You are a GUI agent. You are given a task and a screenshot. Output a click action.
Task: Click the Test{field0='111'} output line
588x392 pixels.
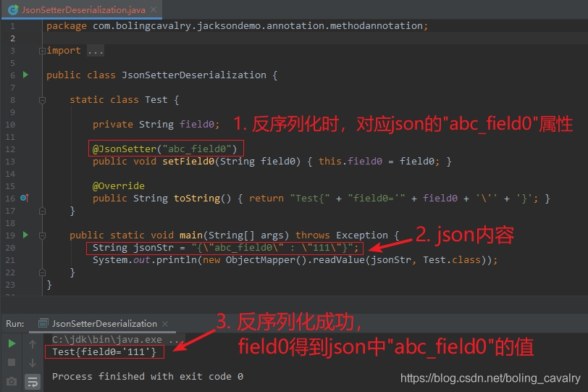point(104,352)
